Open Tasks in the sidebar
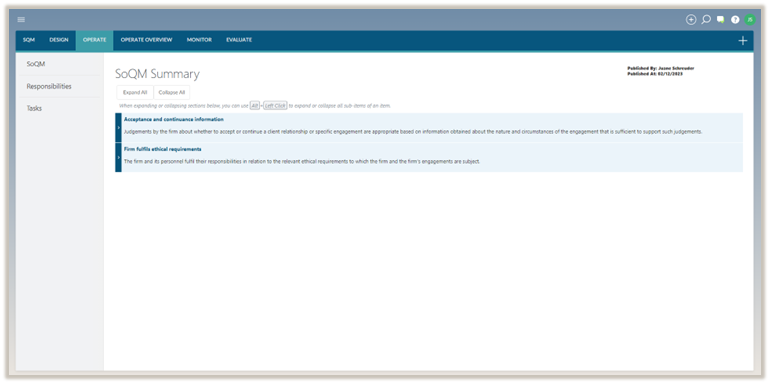The image size is (770, 384). tap(34, 109)
